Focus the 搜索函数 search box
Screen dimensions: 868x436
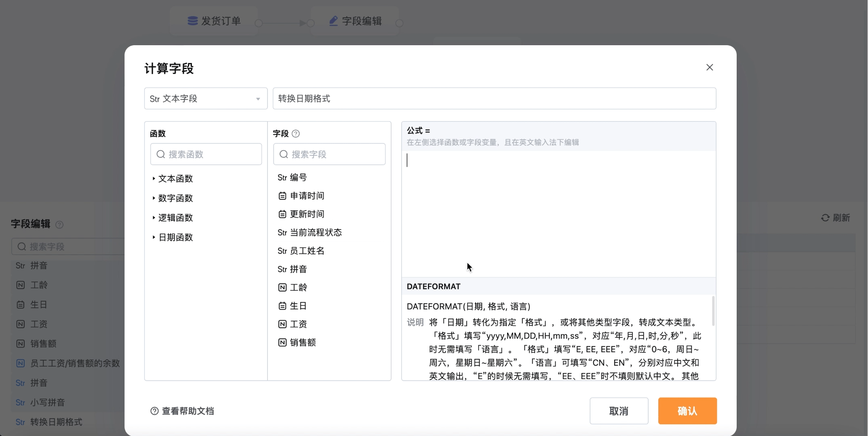click(x=206, y=154)
